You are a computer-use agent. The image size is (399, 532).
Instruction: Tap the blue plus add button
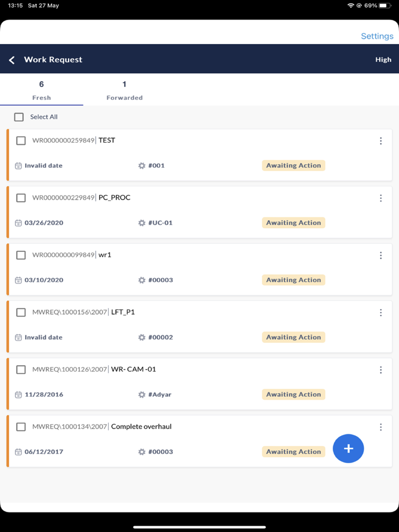[348, 449]
